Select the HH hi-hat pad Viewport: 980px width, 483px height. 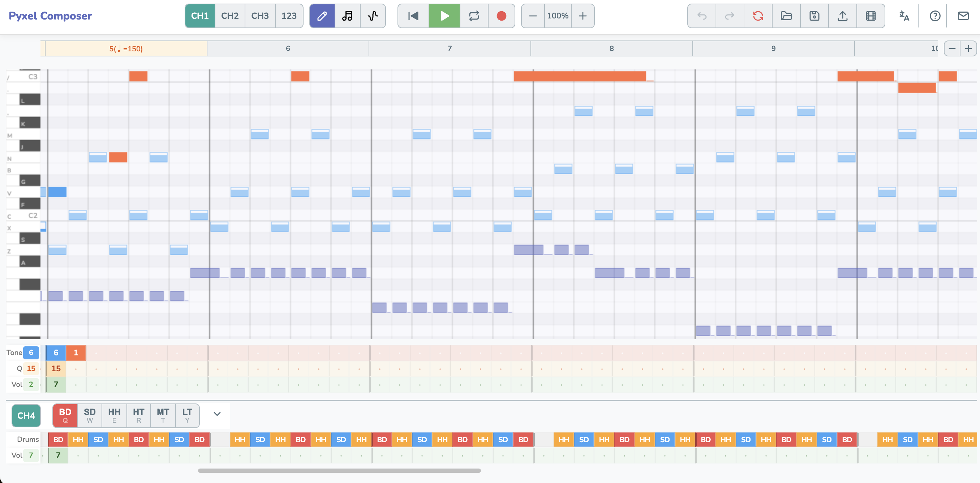pyautogui.click(x=114, y=416)
